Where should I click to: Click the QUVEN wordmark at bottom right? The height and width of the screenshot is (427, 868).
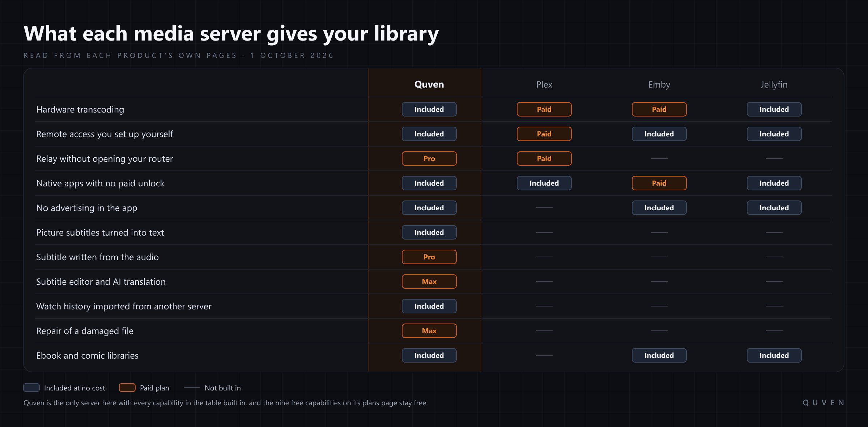(x=824, y=403)
